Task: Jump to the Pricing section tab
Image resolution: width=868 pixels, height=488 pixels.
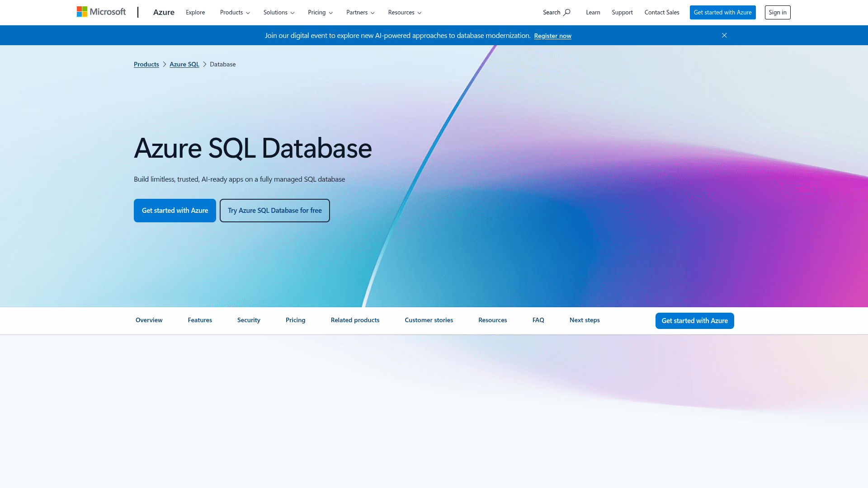Action: [296, 320]
